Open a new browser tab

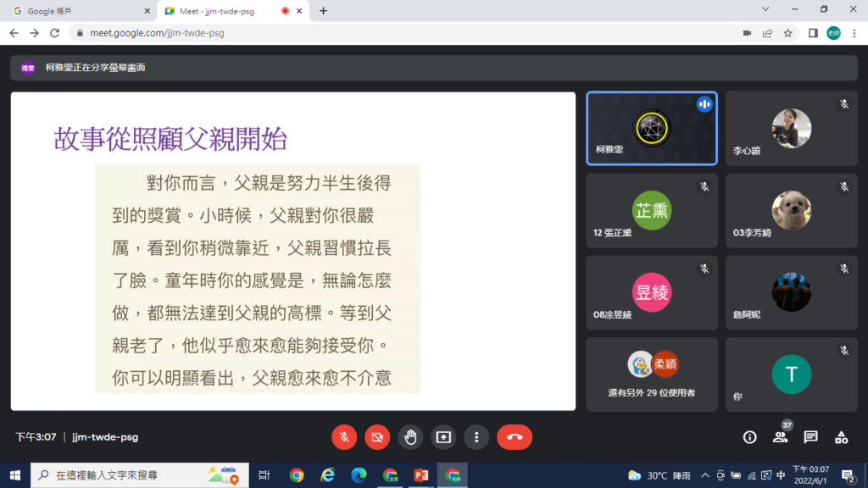[323, 11]
